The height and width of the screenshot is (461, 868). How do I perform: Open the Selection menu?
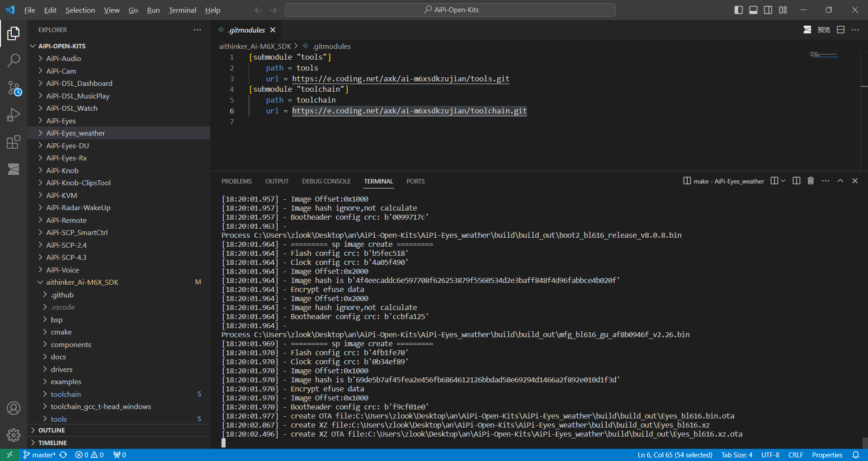click(80, 10)
